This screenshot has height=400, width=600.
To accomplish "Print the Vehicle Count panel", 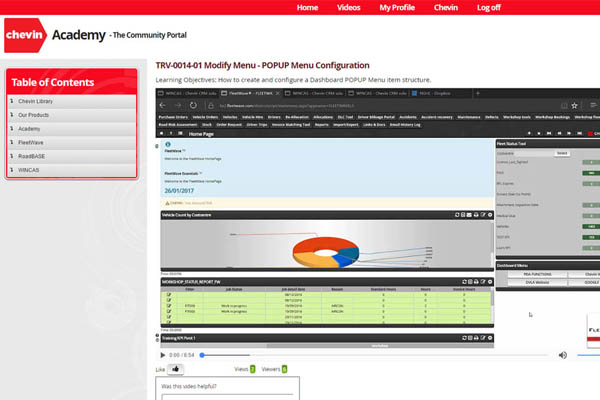I will pyautogui.click(x=476, y=215).
